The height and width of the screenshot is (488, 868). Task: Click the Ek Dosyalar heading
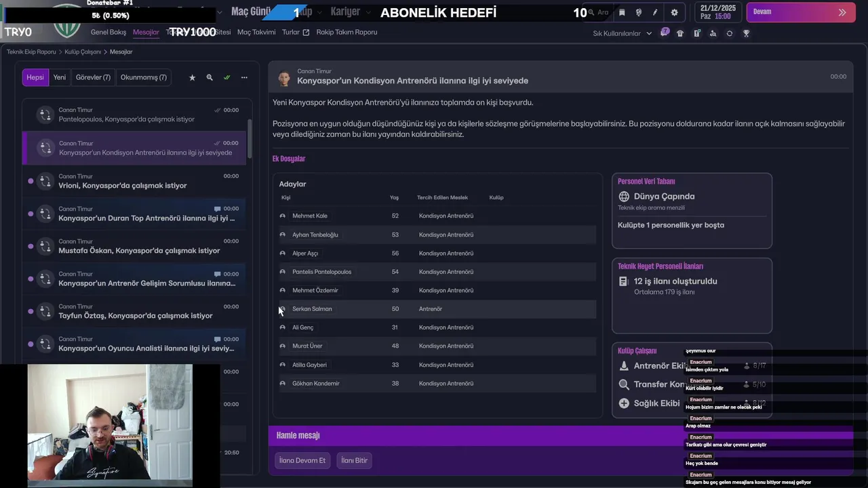tap(289, 159)
